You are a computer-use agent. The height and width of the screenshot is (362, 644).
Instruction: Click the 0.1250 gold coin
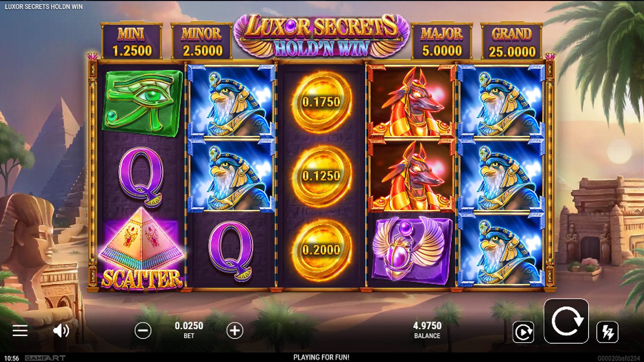321,176
